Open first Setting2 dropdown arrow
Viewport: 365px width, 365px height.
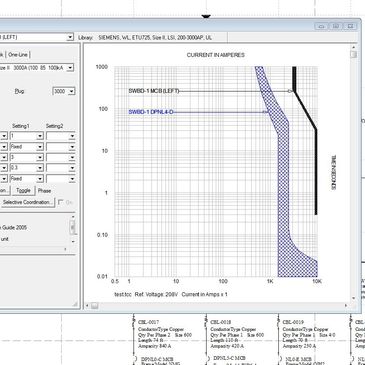[72, 136]
